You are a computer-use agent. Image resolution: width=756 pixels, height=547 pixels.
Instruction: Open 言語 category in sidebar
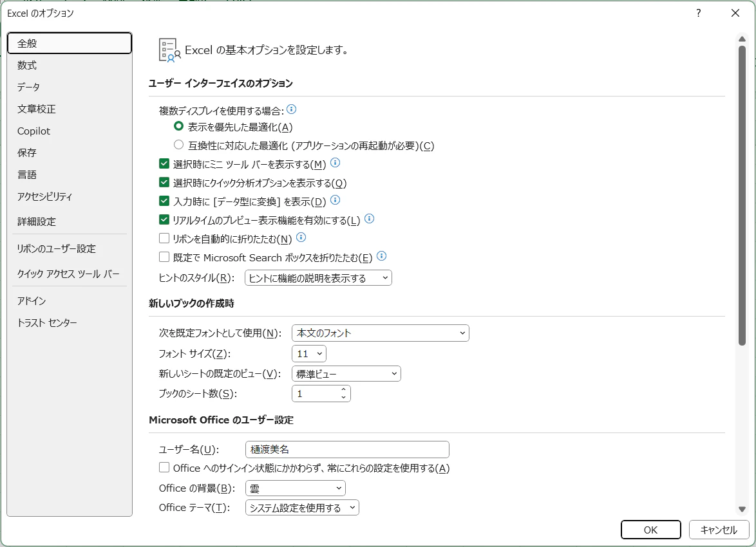70,174
